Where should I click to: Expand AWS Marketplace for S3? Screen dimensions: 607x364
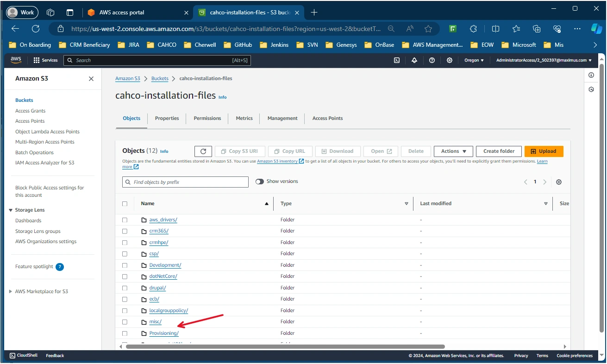[x=11, y=292]
